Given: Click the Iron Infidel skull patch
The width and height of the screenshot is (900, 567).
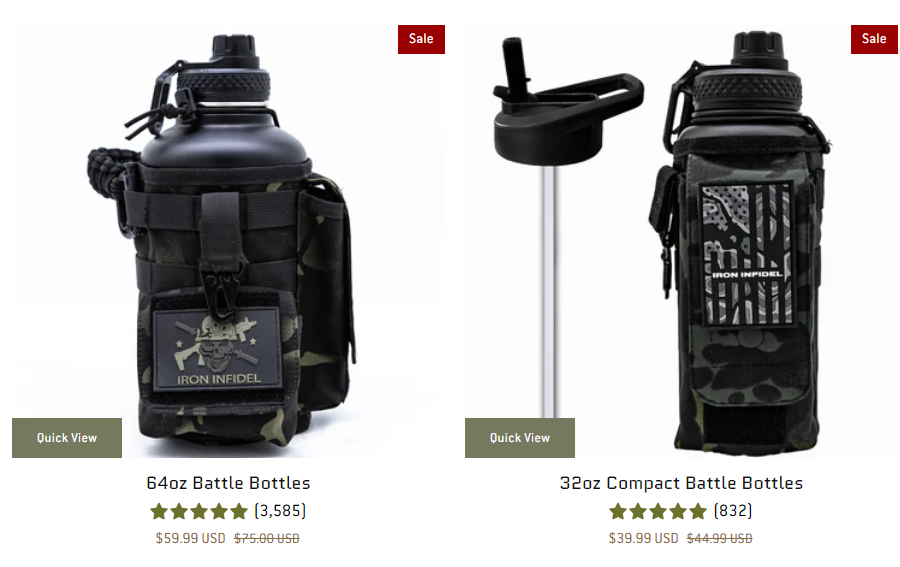Looking at the screenshot, I should click(x=218, y=349).
